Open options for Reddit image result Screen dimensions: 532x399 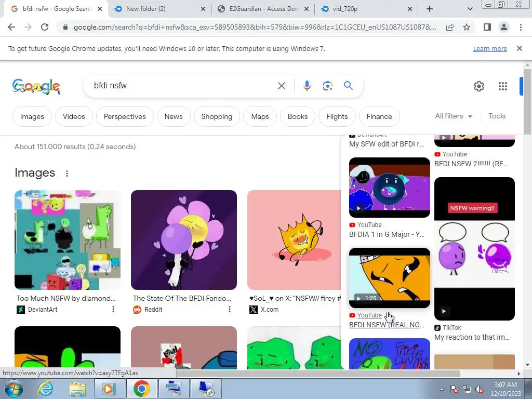[x=229, y=309]
